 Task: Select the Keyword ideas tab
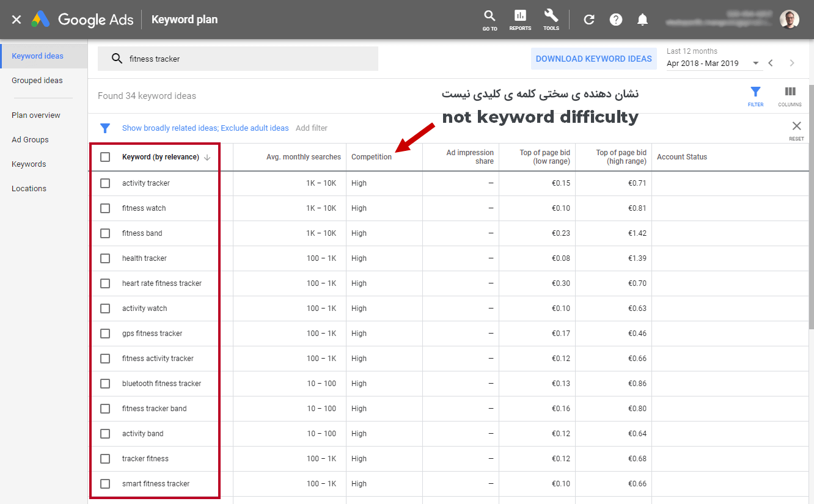pos(44,56)
